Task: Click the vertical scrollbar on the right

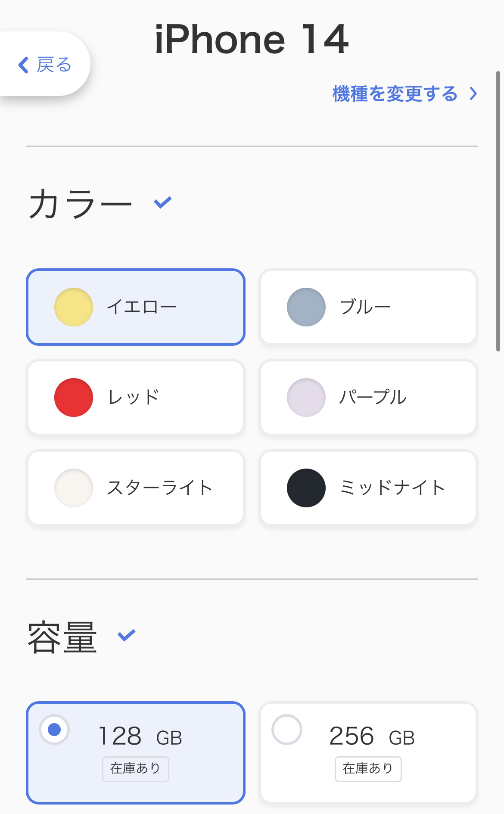Action: click(498, 211)
